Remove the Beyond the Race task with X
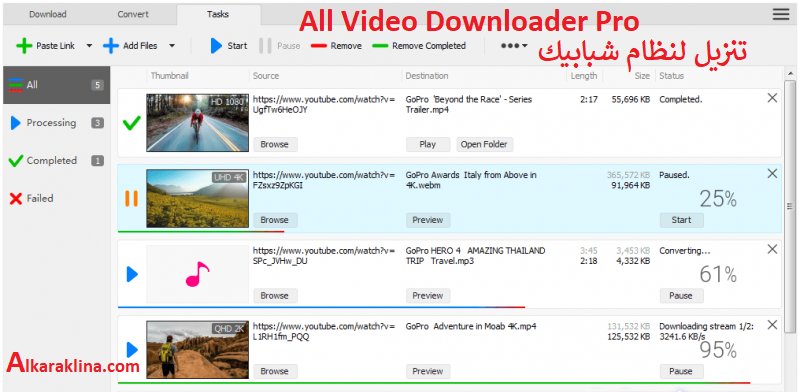Image resolution: width=800 pixels, height=392 pixels. point(772,98)
